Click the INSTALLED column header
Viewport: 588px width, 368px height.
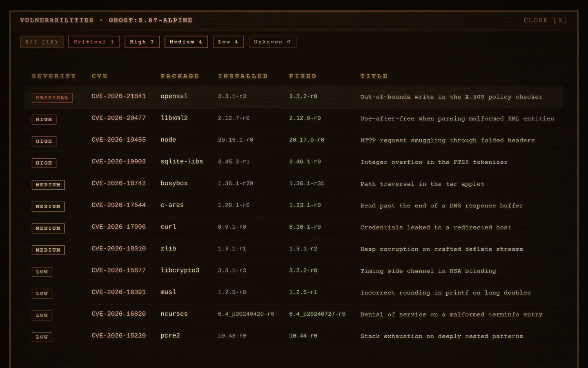[243, 76]
